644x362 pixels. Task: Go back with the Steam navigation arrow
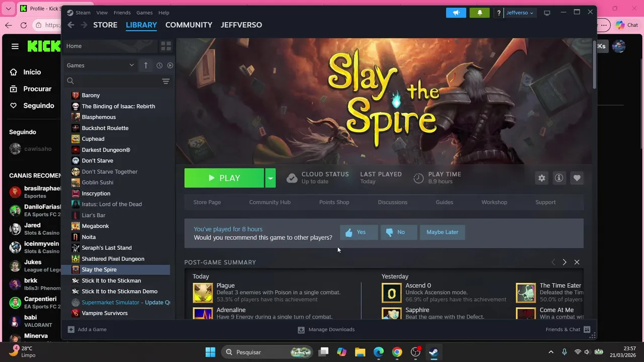click(x=71, y=25)
